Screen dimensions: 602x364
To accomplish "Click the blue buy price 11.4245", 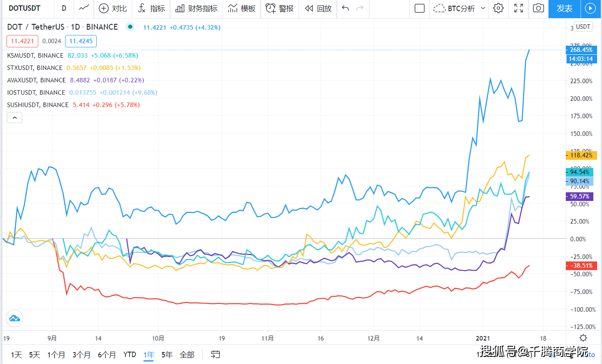I will 81,41.
